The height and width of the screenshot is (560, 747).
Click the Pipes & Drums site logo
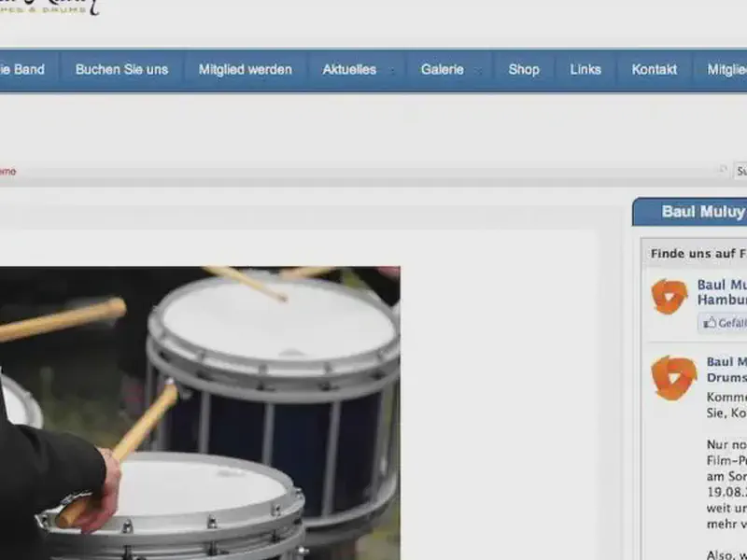[x=49, y=7]
